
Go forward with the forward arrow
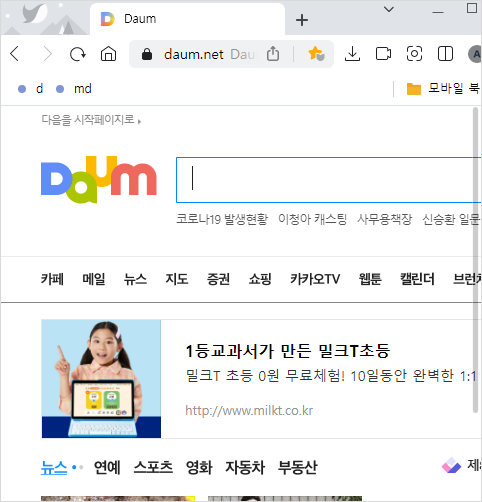[48, 54]
